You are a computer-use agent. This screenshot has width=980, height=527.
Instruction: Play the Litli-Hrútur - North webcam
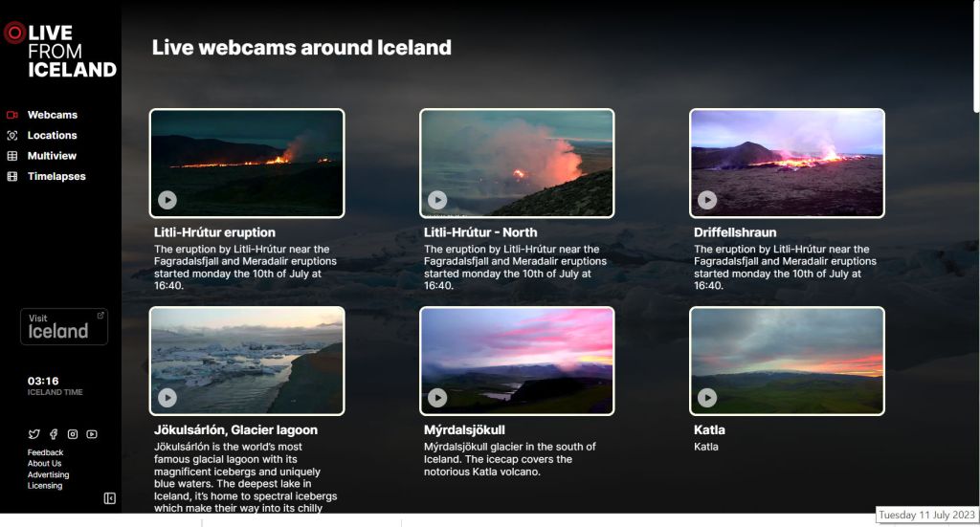(436, 200)
